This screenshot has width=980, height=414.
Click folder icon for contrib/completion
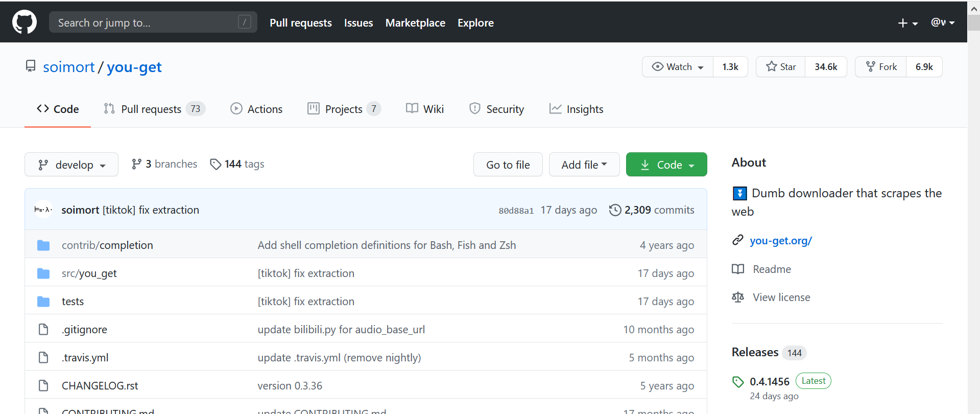(43, 245)
